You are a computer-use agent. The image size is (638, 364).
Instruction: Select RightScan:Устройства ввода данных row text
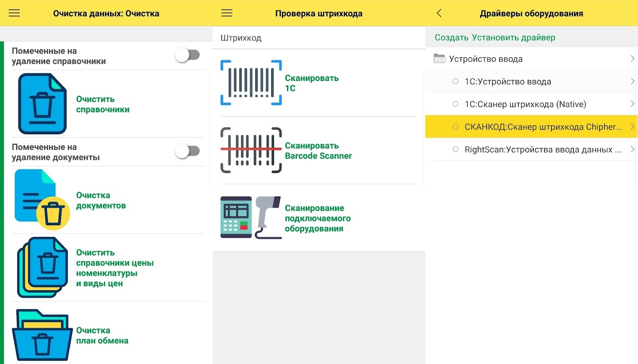coord(543,149)
